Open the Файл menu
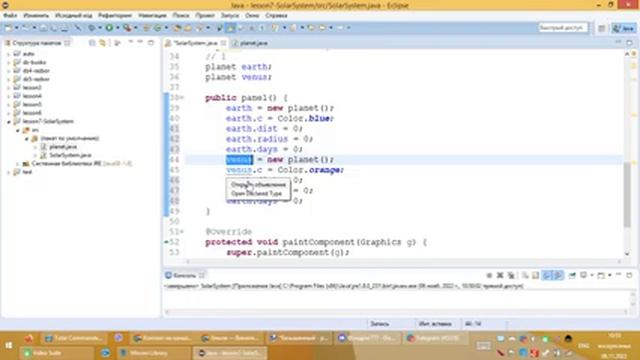The width and height of the screenshot is (640, 360). (10, 16)
